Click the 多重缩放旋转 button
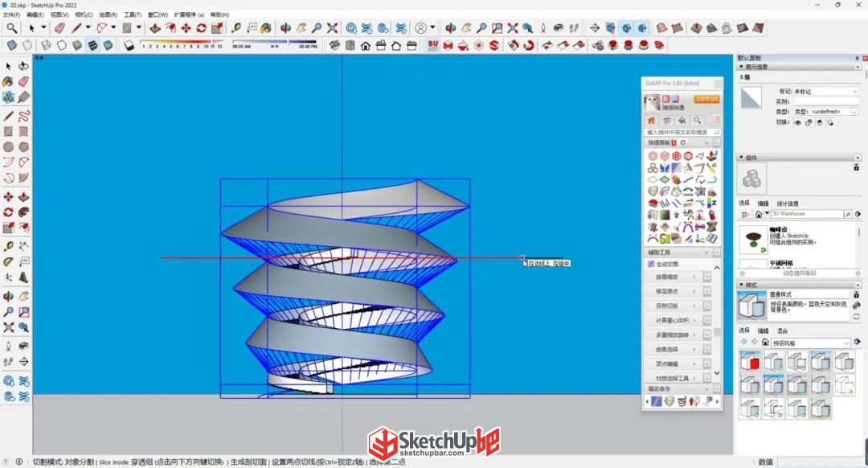This screenshot has width=868, height=468. 674,335
